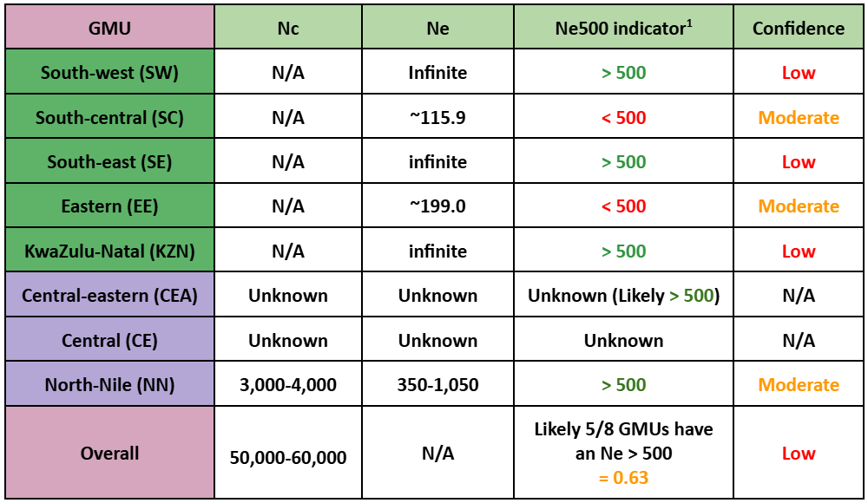Select the Central (CE) row label

[109, 339]
